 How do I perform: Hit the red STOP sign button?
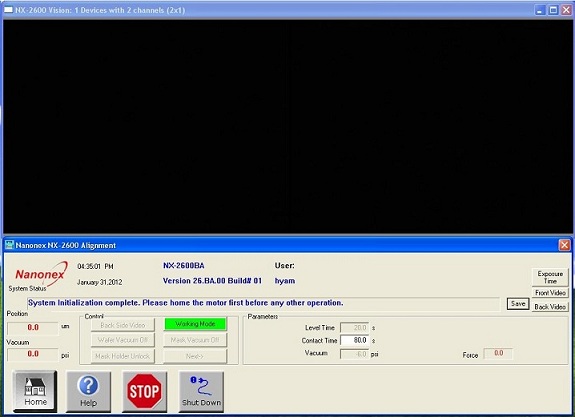(x=144, y=392)
